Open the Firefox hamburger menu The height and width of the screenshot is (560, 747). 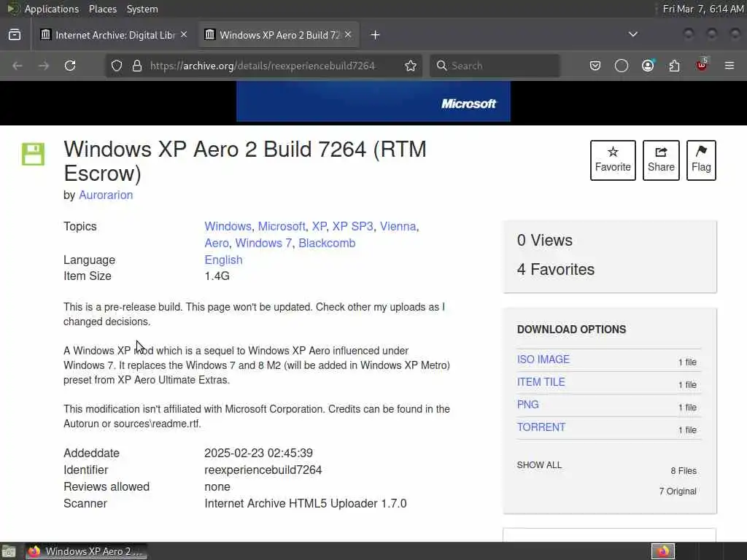(x=729, y=66)
